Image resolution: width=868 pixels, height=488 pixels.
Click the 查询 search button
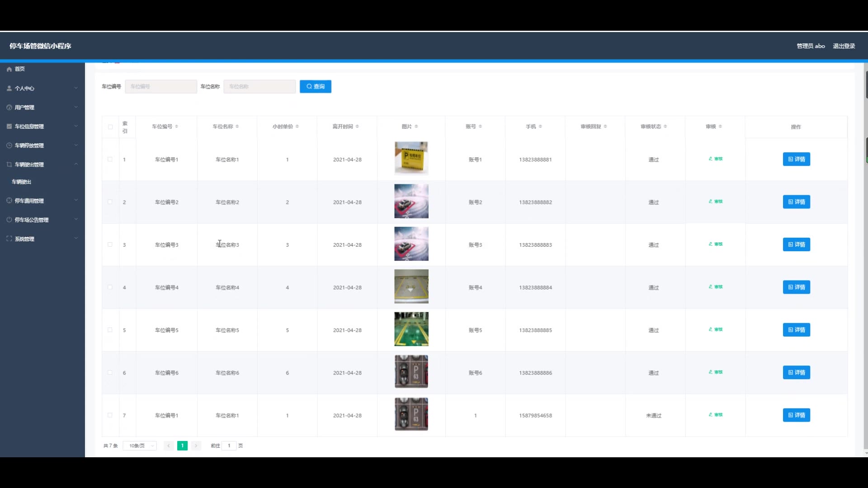click(x=315, y=86)
